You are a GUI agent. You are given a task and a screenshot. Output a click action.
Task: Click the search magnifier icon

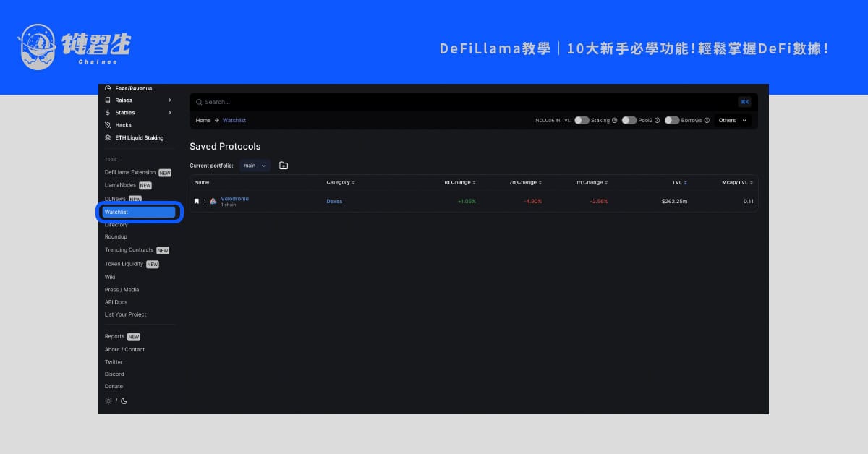199,102
